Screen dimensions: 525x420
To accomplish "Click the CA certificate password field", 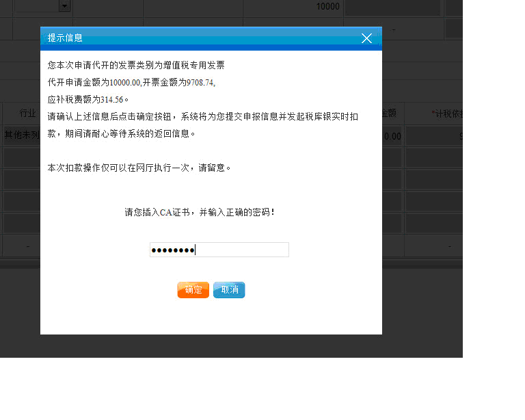I will (219, 250).
